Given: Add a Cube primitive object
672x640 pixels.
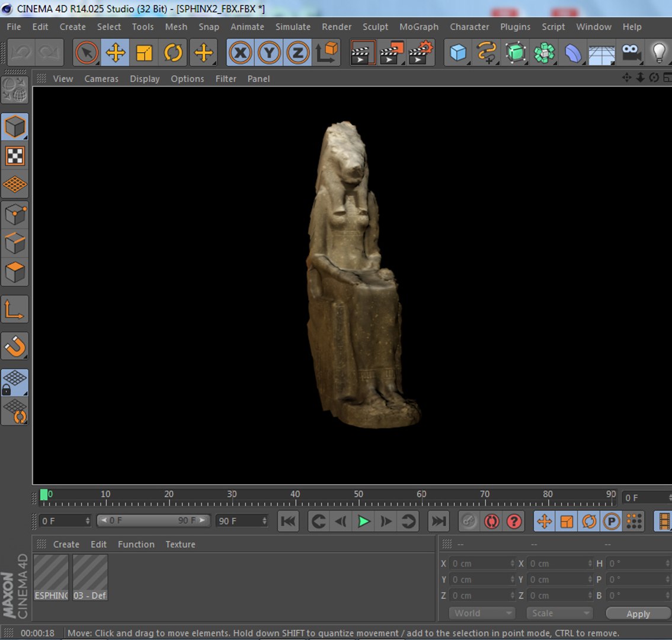Looking at the screenshot, I should (x=457, y=53).
